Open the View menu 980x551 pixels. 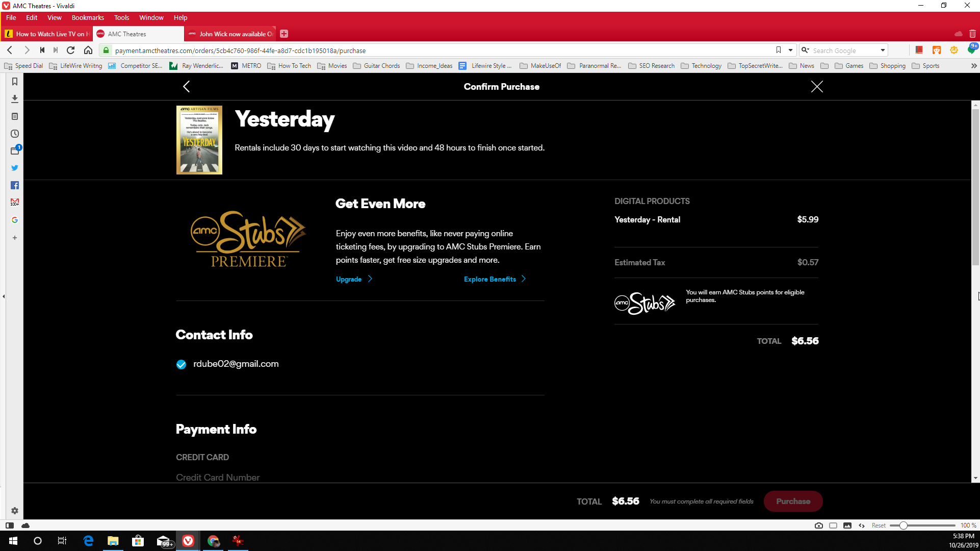55,17
